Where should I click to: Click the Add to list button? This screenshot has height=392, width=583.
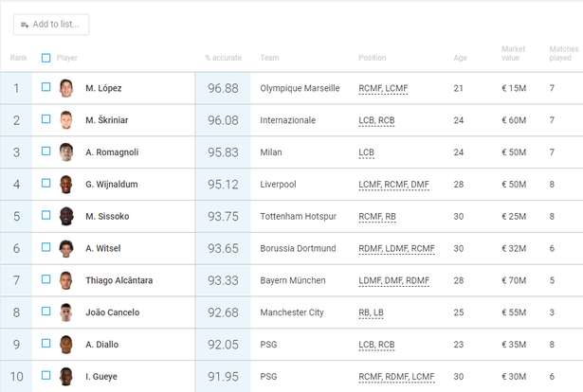(x=52, y=25)
